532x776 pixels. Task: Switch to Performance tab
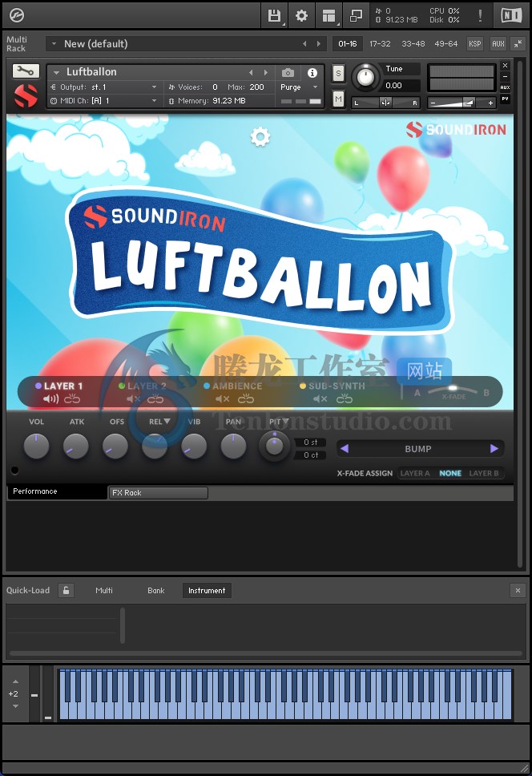coord(57,491)
